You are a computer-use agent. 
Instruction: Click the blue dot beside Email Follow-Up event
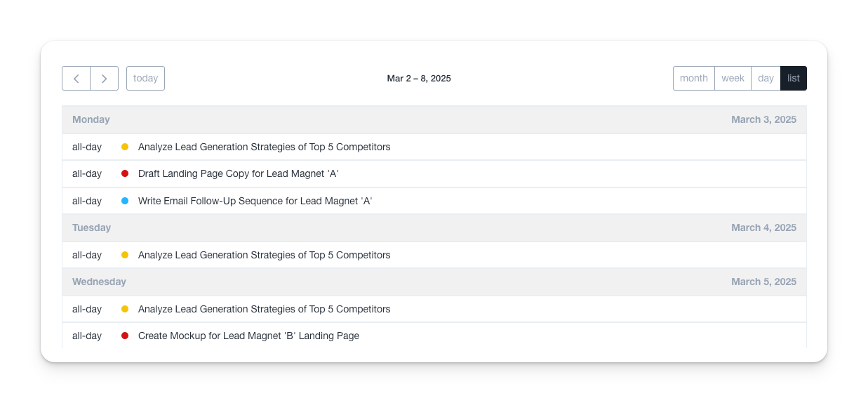(x=125, y=201)
